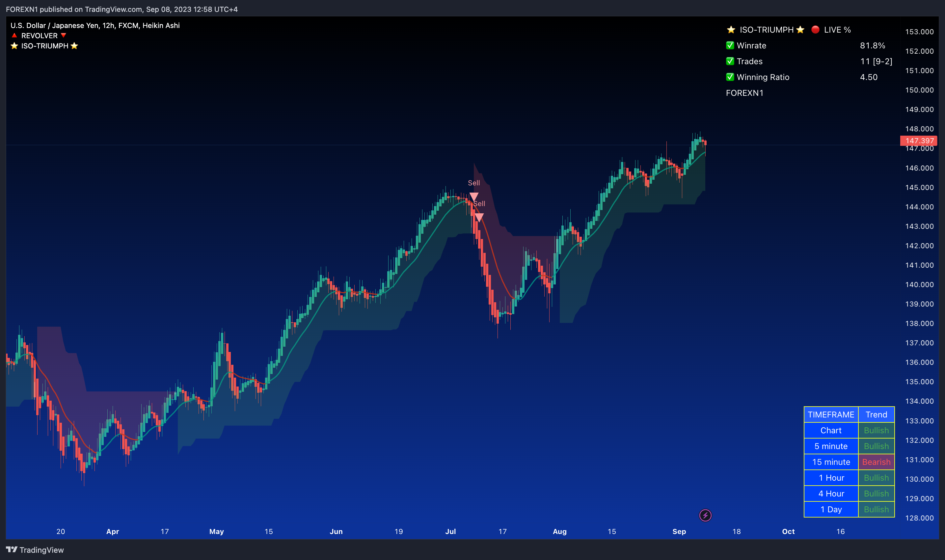Click the TradingView text at bottom left
Viewport: 945px width, 560px height.
41,550
